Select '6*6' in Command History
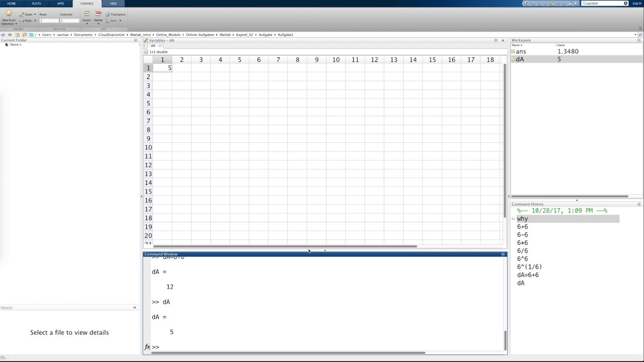This screenshot has height=362, width=644. [522, 243]
